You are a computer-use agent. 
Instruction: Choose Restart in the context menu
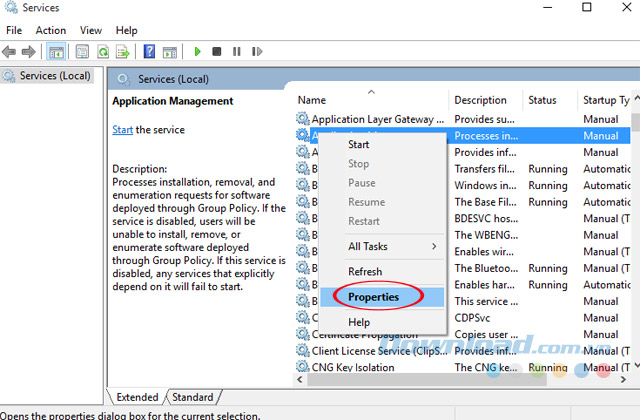pos(382,221)
